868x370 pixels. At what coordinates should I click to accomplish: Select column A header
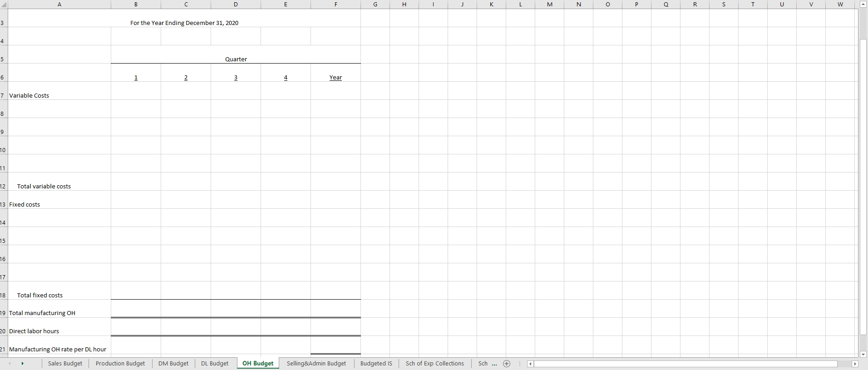click(59, 4)
